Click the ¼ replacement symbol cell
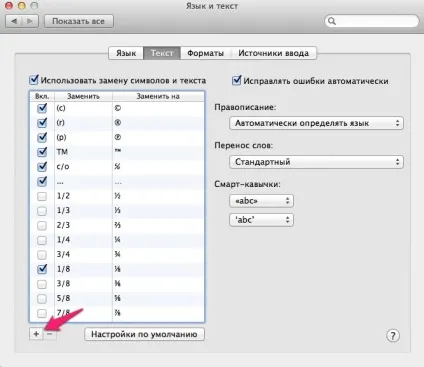424x367 pixels. point(117,240)
